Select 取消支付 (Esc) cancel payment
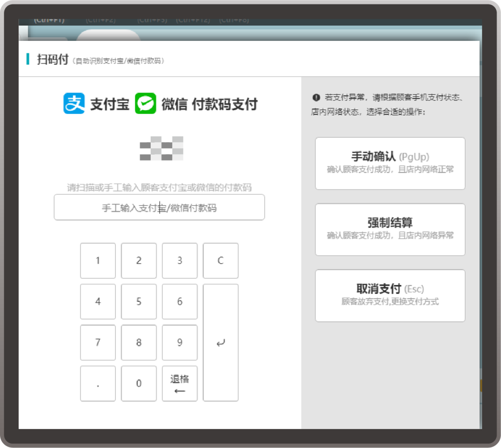Image resolution: width=501 pixels, height=448 pixels. [390, 295]
